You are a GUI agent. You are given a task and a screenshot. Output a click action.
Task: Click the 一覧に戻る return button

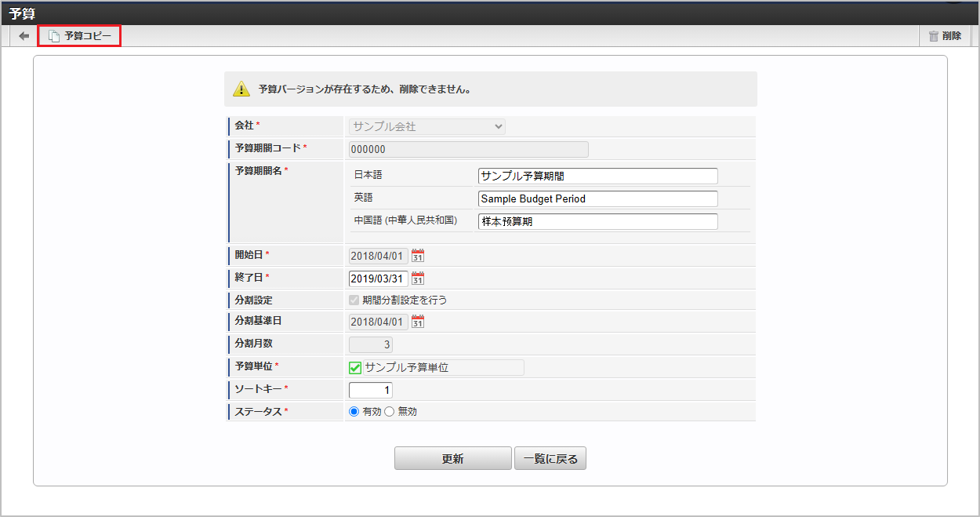pos(550,459)
